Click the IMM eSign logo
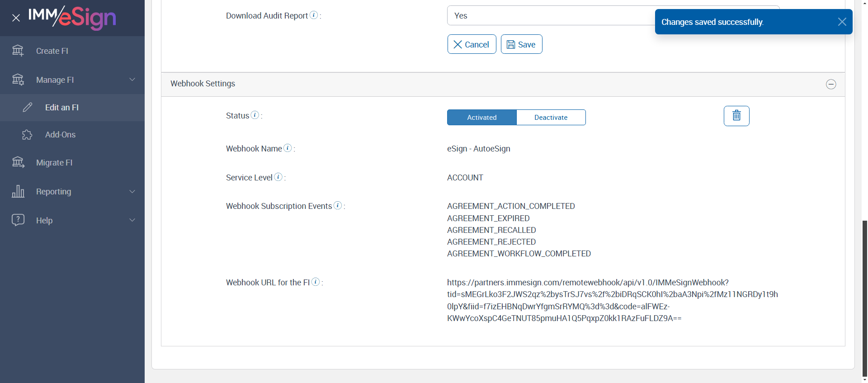This screenshot has width=868, height=383. [x=72, y=18]
